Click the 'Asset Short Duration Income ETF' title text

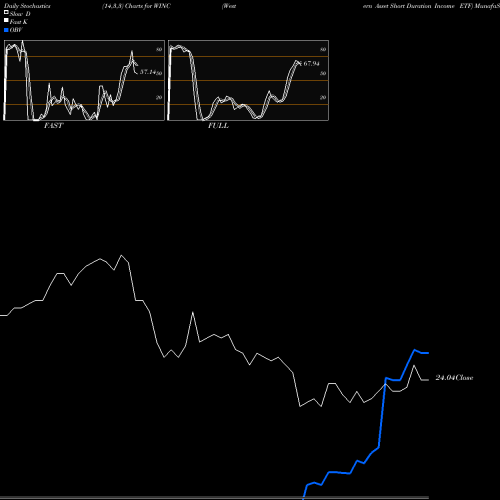click(423, 6)
